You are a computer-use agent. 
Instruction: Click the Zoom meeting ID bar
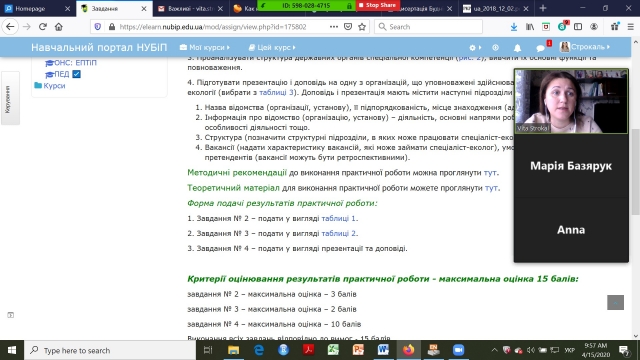pyautogui.click(x=306, y=5)
